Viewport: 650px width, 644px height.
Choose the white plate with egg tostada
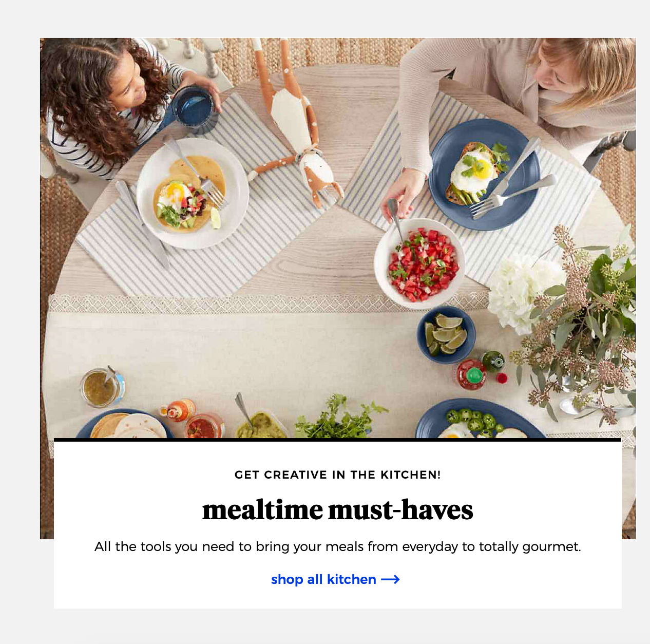pyautogui.click(x=192, y=194)
